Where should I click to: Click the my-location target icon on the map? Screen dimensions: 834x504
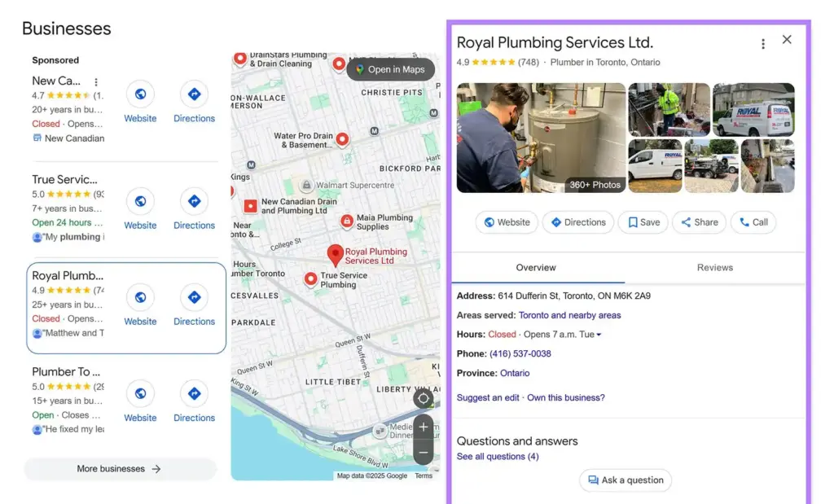pos(424,399)
